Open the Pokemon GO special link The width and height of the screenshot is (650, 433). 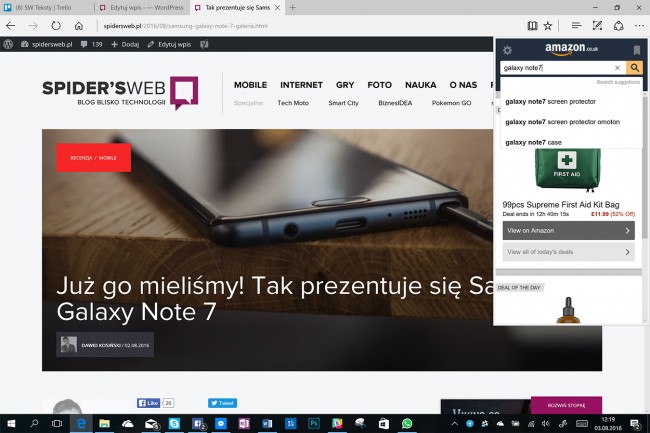click(x=451, y=103)
